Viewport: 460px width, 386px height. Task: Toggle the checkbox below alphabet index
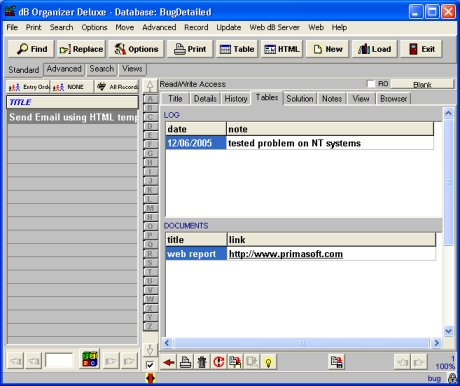coord(150,365)
